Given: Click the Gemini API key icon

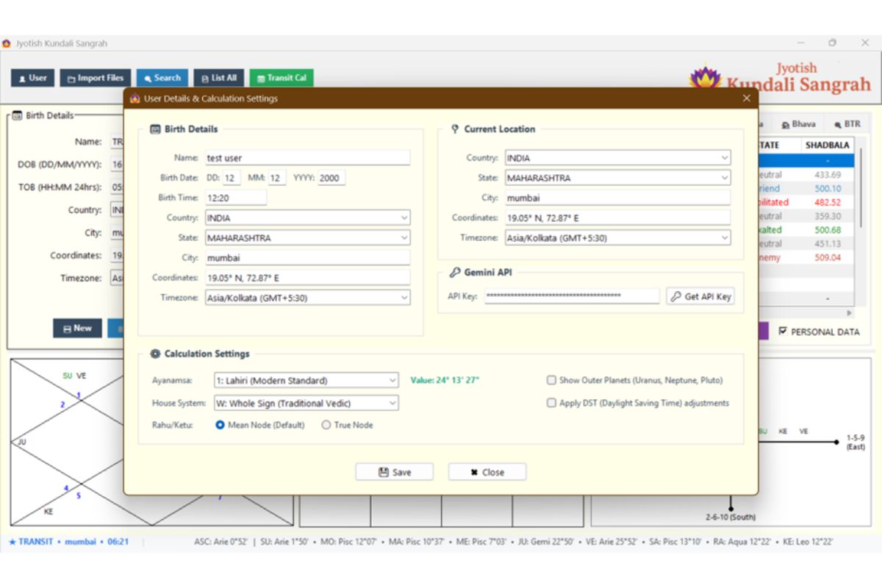Looking at the screenshot, I should (455, 272).
